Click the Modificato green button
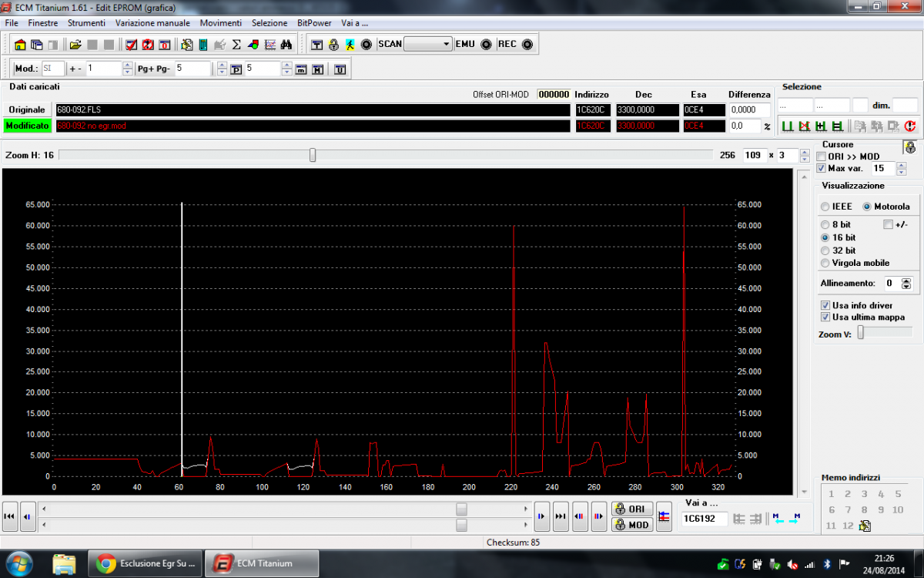 (27, 126)
